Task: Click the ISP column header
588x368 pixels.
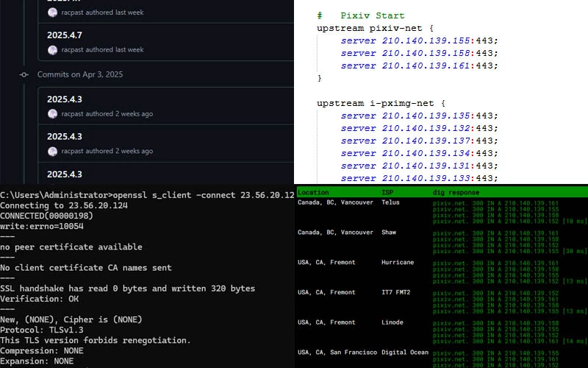Action: pos(387,191)
